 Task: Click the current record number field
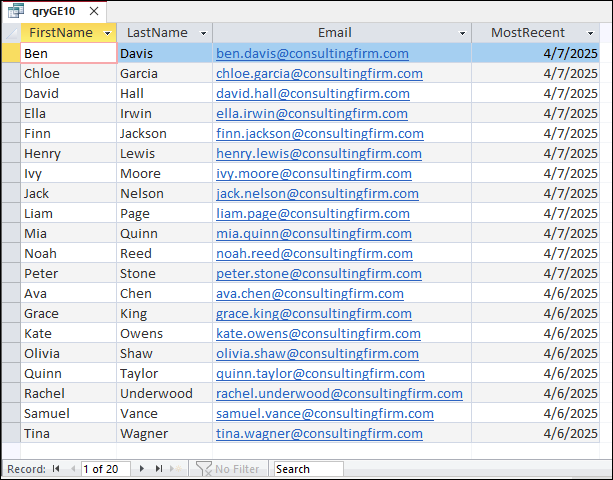pyautogui.click(x=106, y=469)
